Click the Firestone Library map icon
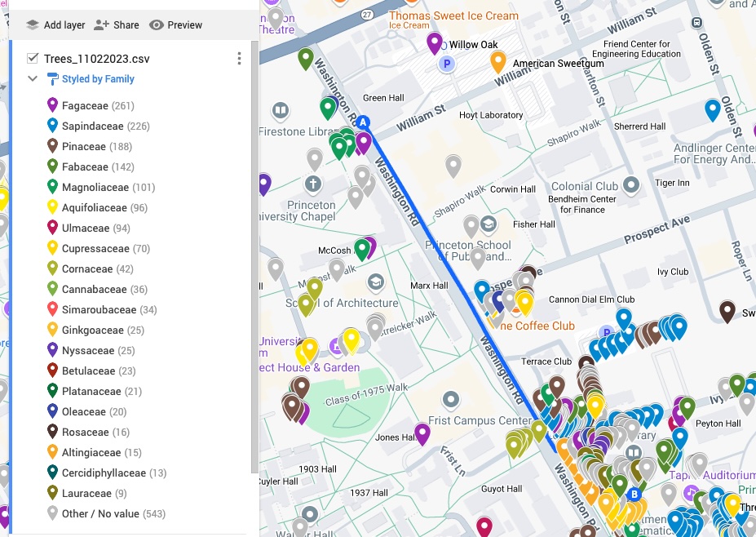This screenshot has height=537, width=756. pyautogui.click(x=281, y=110)
